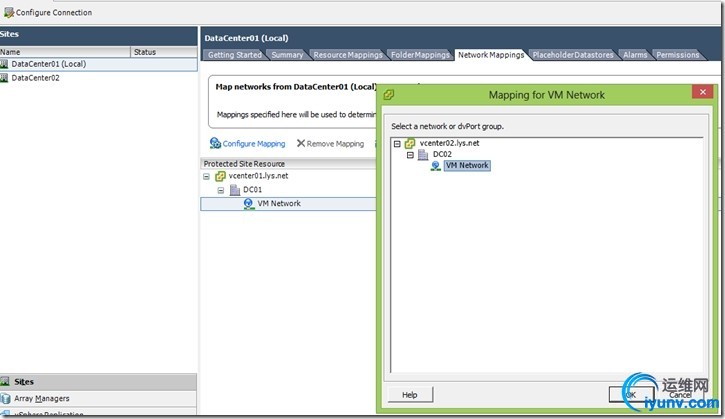Switch to the Alarms tab

pyautogui.click(x=635, y=55)
